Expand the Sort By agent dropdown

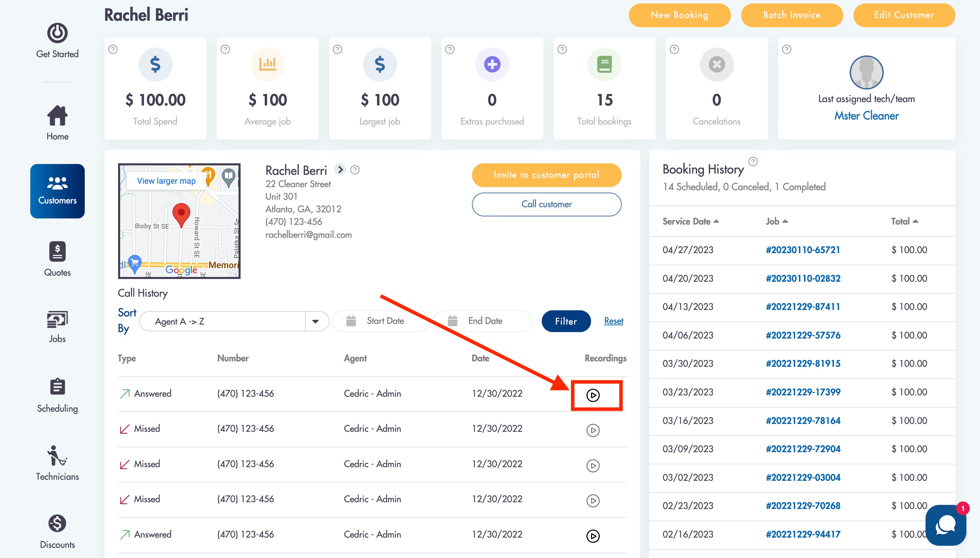(315, 321)
